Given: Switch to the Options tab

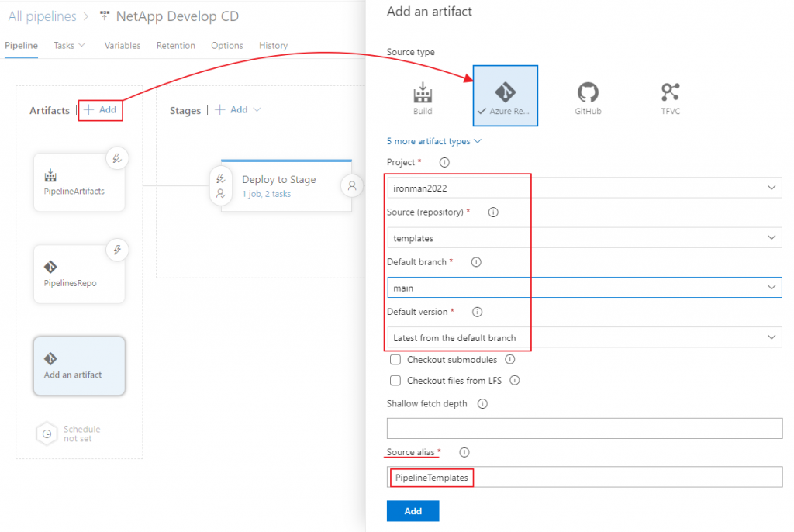Looking at the screenshot, I should [227, 45].
